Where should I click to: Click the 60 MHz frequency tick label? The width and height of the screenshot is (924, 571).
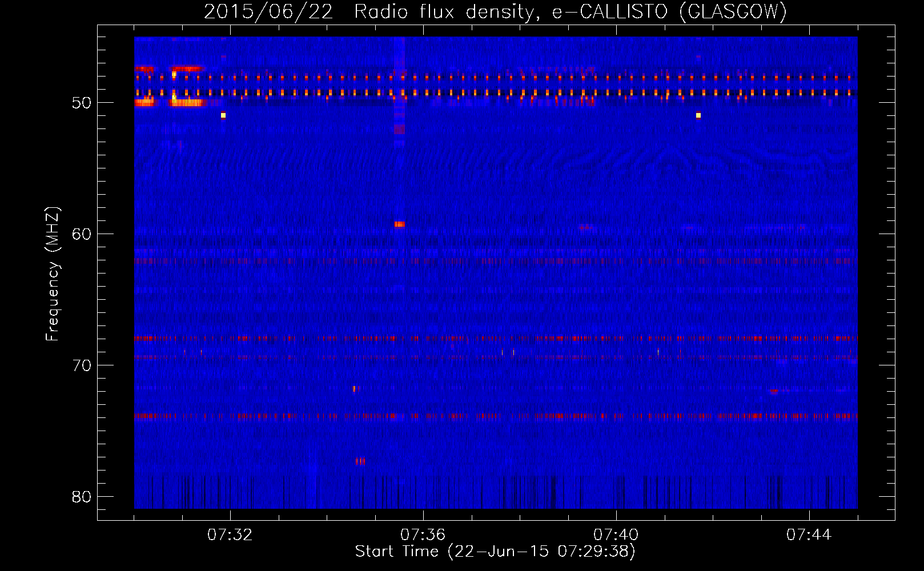click(x=82, y=234)
